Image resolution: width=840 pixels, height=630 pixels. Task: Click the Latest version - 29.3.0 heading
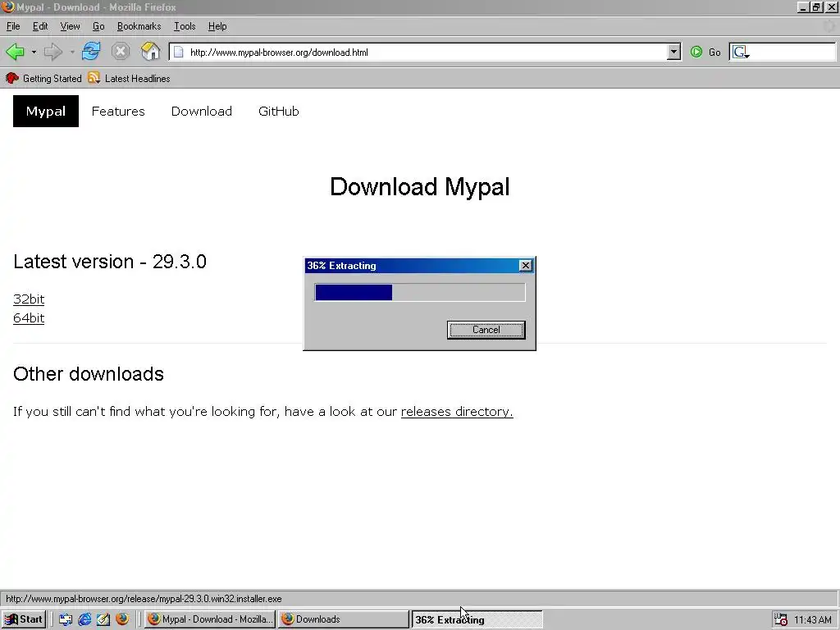110,262
